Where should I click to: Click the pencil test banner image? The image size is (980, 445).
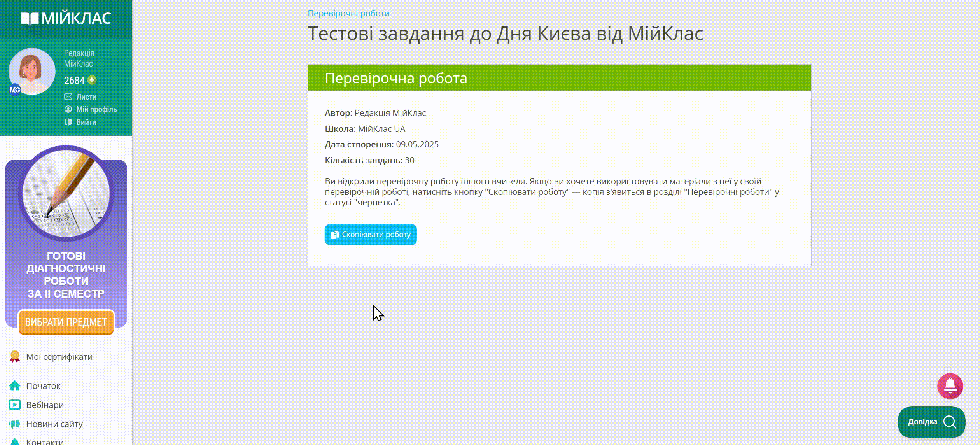pos(66,193)
